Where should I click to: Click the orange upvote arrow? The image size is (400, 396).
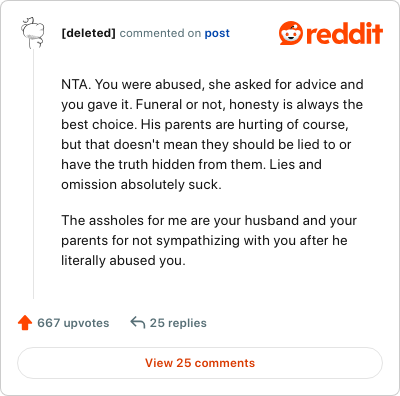25,323
